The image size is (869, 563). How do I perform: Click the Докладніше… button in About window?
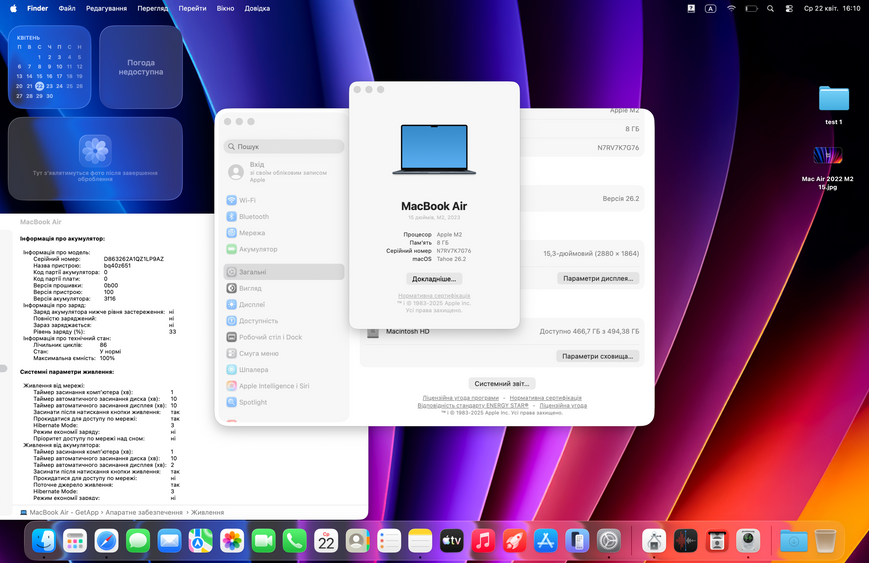tap(434, 279)
